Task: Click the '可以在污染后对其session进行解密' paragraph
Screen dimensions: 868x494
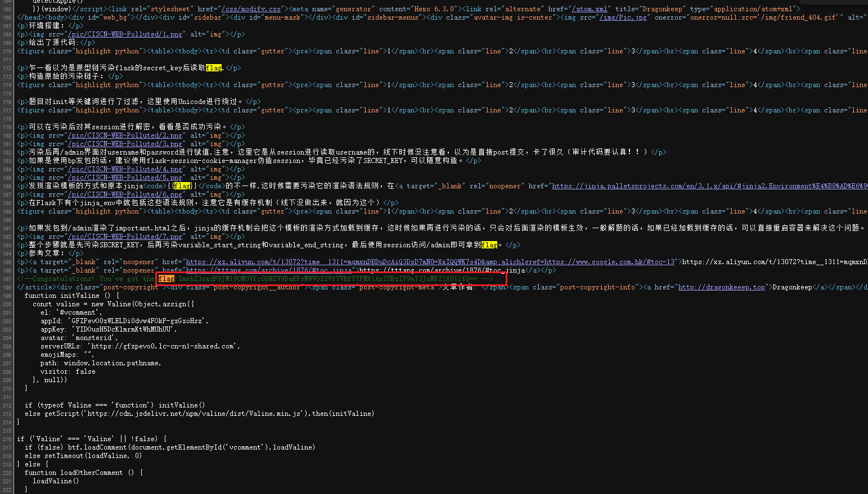Action: click(x=129, y=127)
